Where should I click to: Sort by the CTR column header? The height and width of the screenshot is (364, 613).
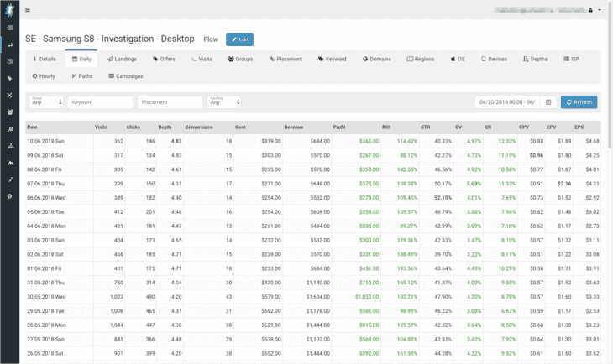(x=426, y=127)
